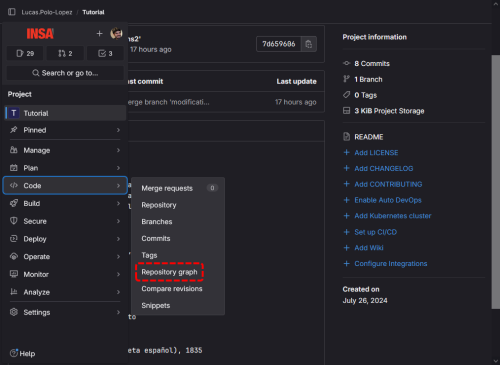Image resolution: width=500 pixels, height=365 pixels.
Task: Click the Deploy icon
Action: coord(14,239)
